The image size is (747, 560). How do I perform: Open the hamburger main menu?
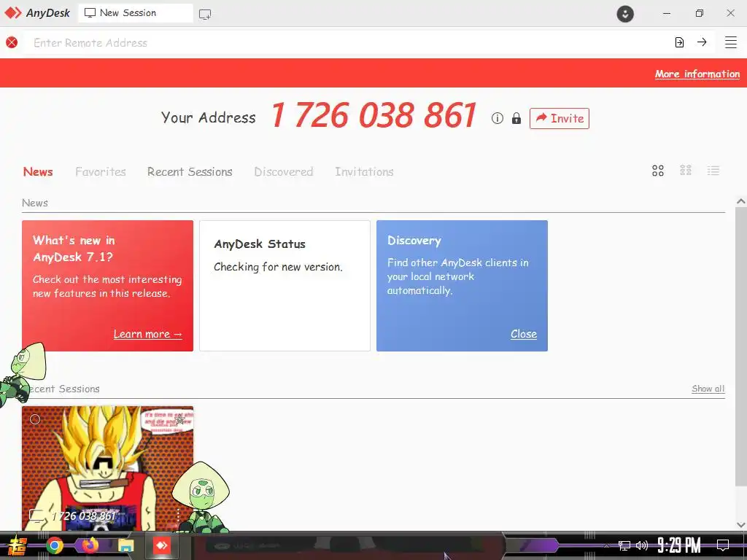731,42
